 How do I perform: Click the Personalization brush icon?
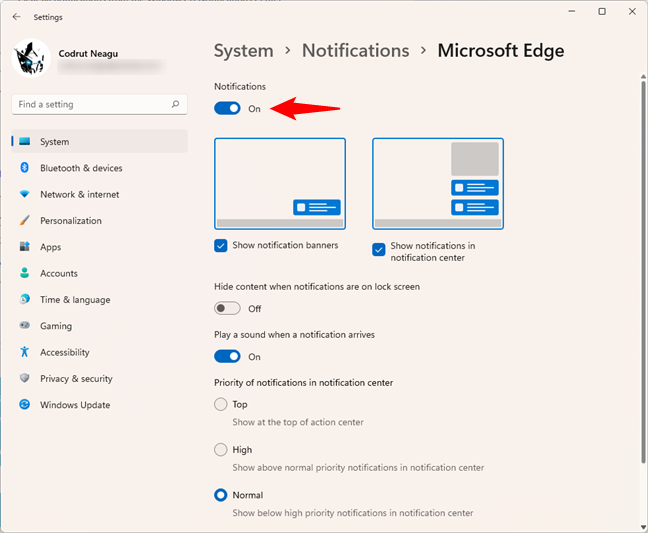(x=25, y=220)
